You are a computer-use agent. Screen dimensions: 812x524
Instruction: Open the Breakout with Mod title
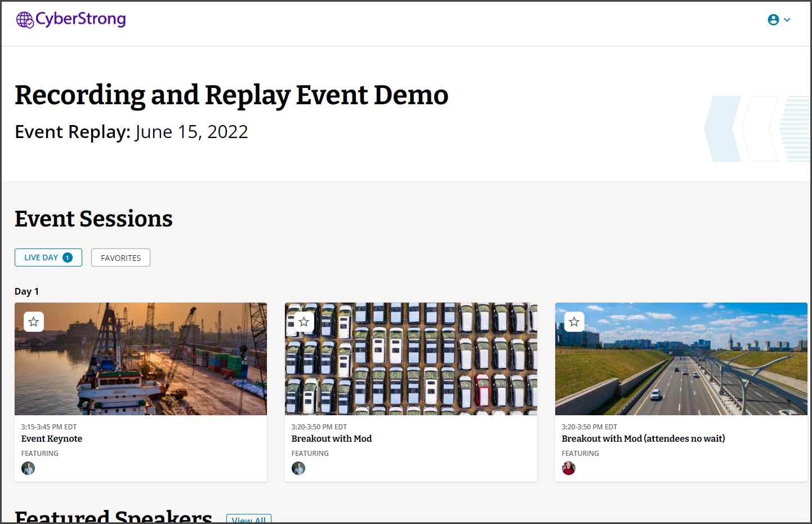(332, 438)
